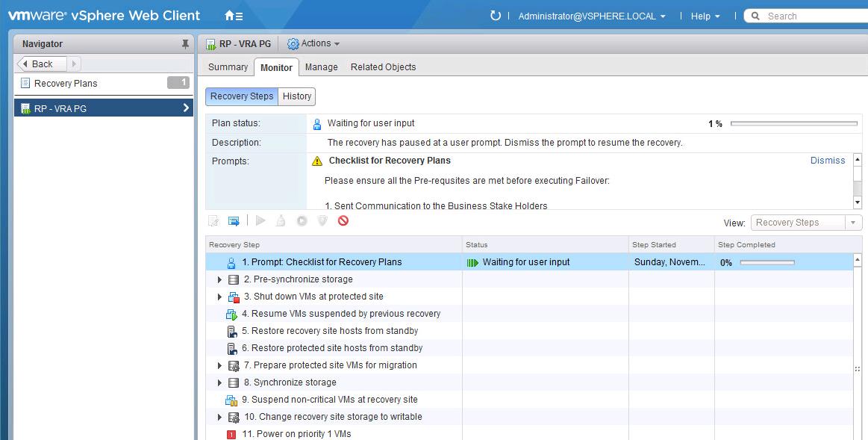Dismiss the Checklist prompt
The width and height of the screenshot is (868, 440).
(828, 160)
